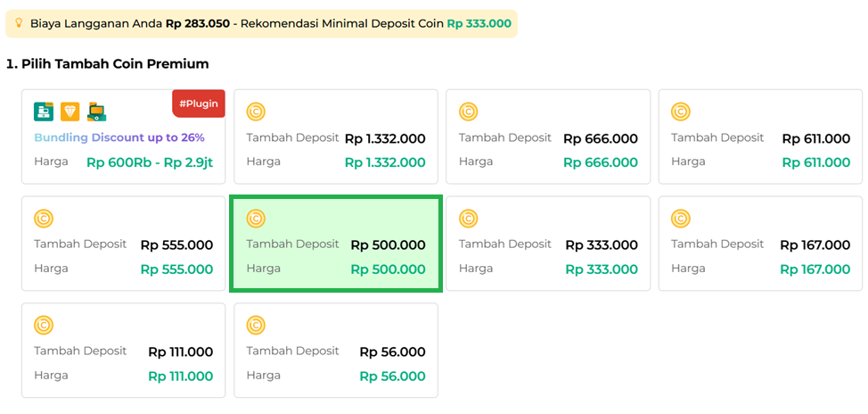Click the coin icon on Rp 167.000 card

(x=681, y=219)
